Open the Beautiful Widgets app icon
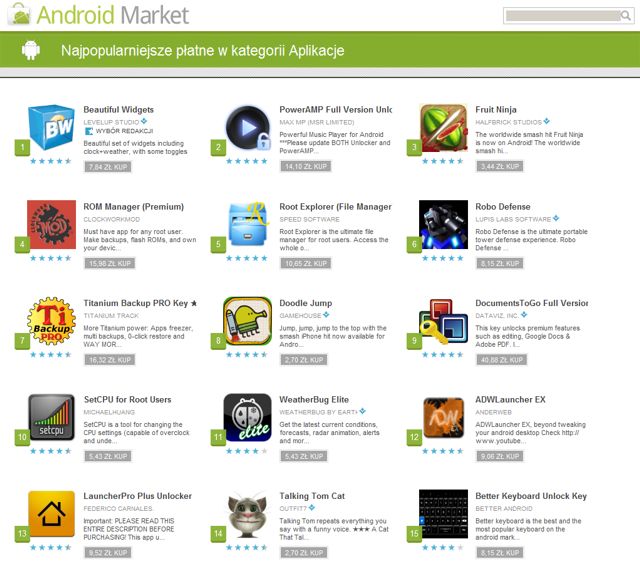 (51, 127)
